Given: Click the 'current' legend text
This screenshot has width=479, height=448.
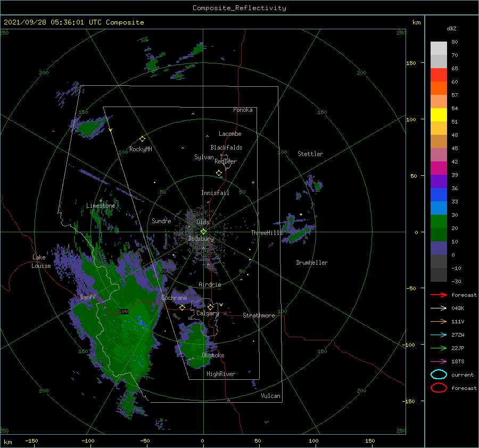Looking at the screenshot, I should pos(463,374).
